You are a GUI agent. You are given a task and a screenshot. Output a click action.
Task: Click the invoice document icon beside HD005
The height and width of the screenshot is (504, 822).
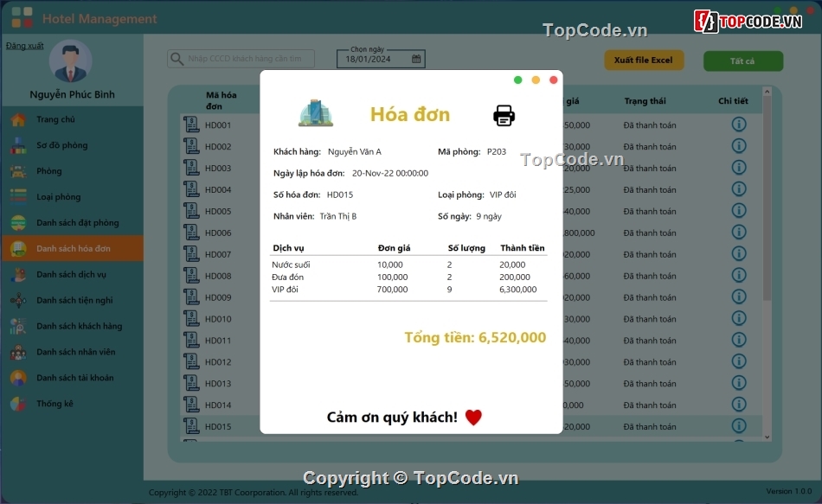pos(191,210)
